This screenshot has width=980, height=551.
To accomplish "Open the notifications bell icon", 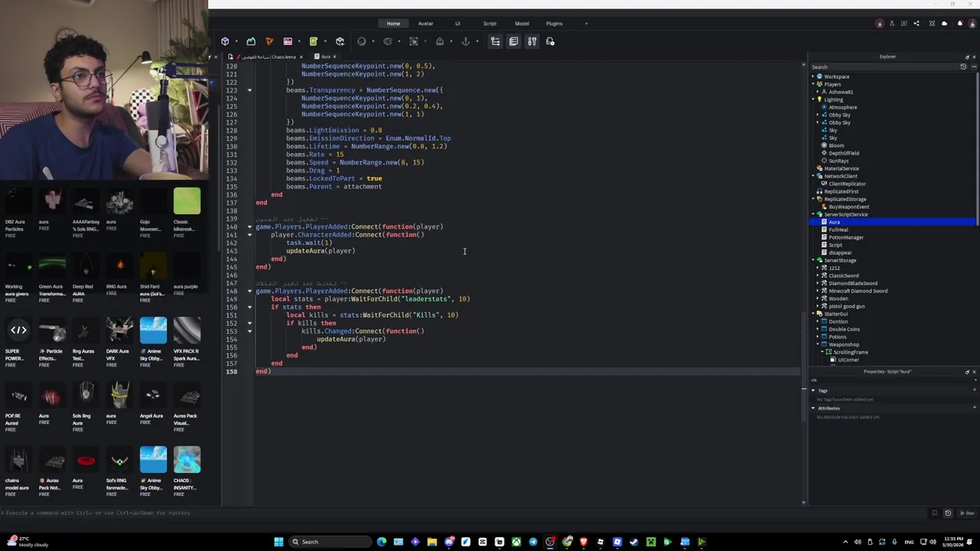I will 960,24.
